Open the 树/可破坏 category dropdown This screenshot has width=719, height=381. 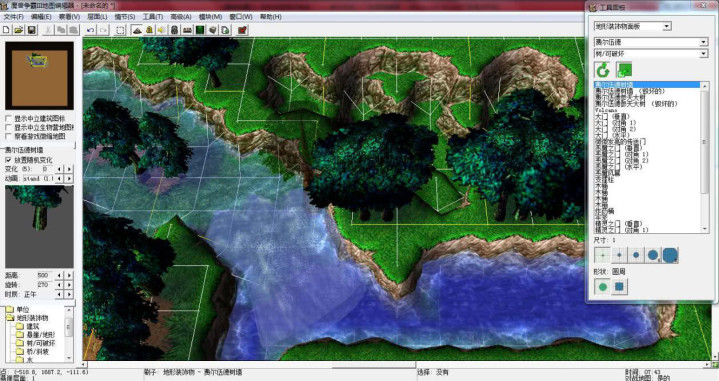click(651, 54)
